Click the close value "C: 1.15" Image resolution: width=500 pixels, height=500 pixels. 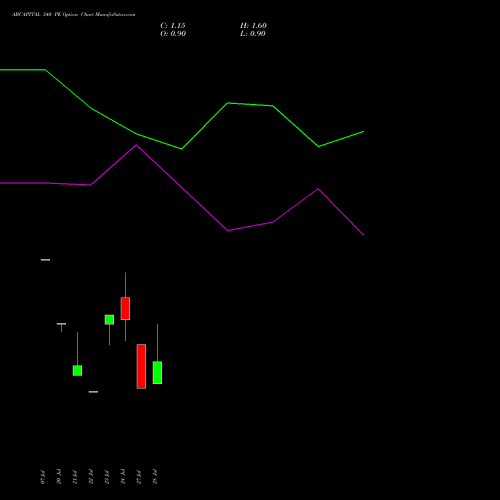[x=173, y=26]
